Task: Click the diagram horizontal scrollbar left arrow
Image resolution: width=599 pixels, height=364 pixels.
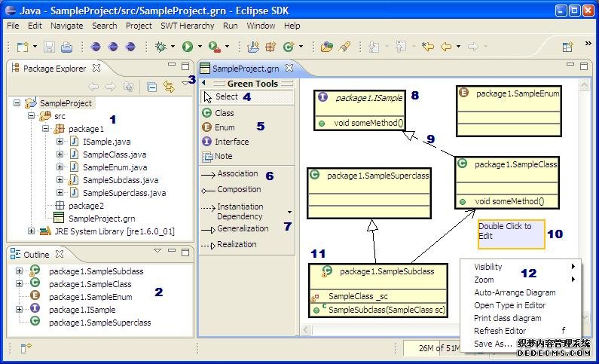Action: point(306,329)
